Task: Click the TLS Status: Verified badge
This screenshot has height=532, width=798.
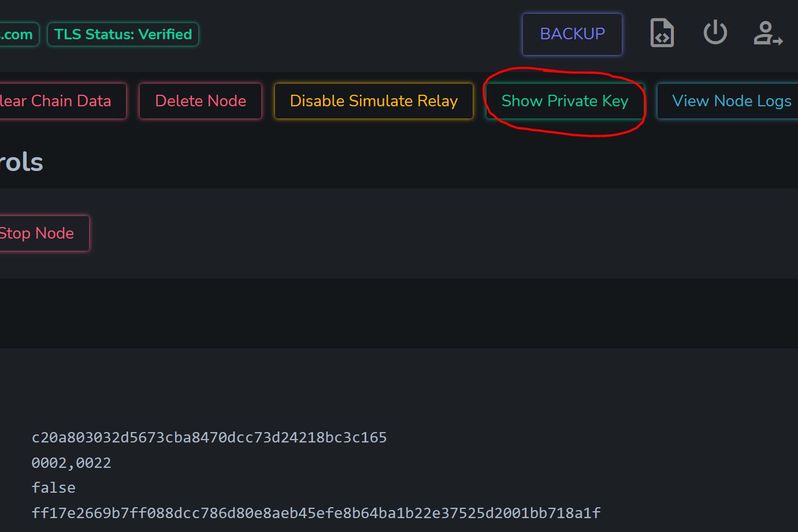Action: coord(123,35)
